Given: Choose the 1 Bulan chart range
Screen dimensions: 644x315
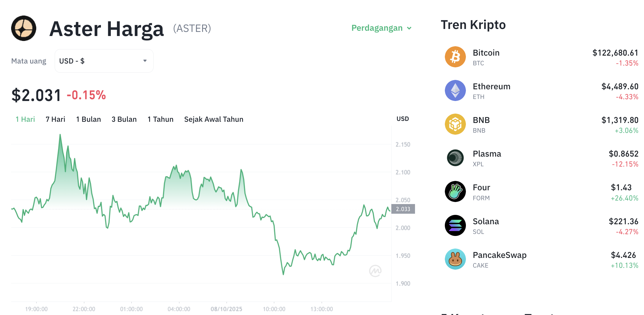Looking at the screenshot, I should tap(88, 119).
